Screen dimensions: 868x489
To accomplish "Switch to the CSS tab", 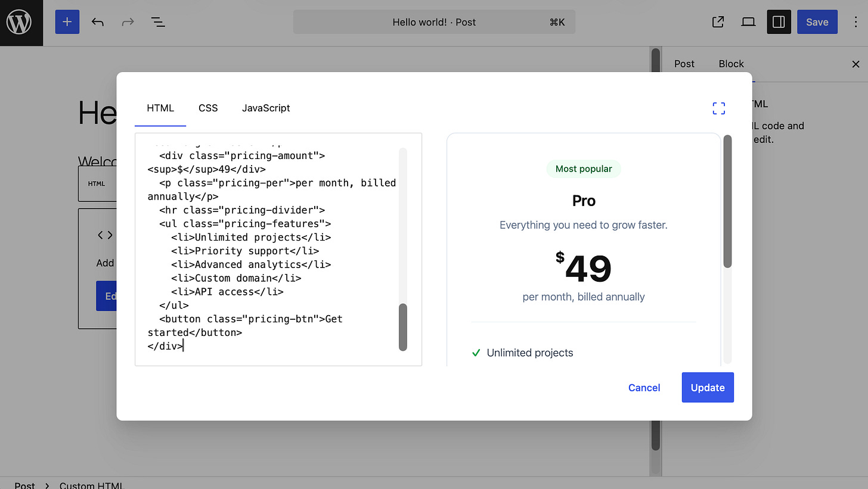I will click(208, 108).
